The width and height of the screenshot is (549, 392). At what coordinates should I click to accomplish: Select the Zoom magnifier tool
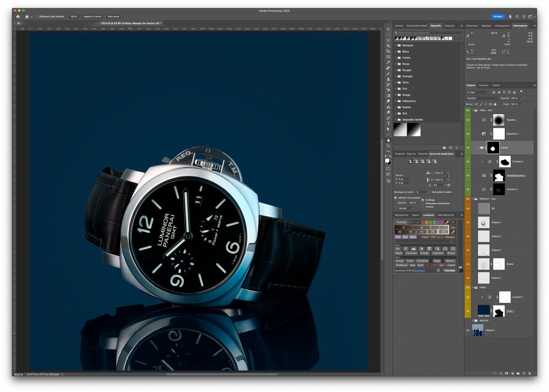click(x=388, y=146)
